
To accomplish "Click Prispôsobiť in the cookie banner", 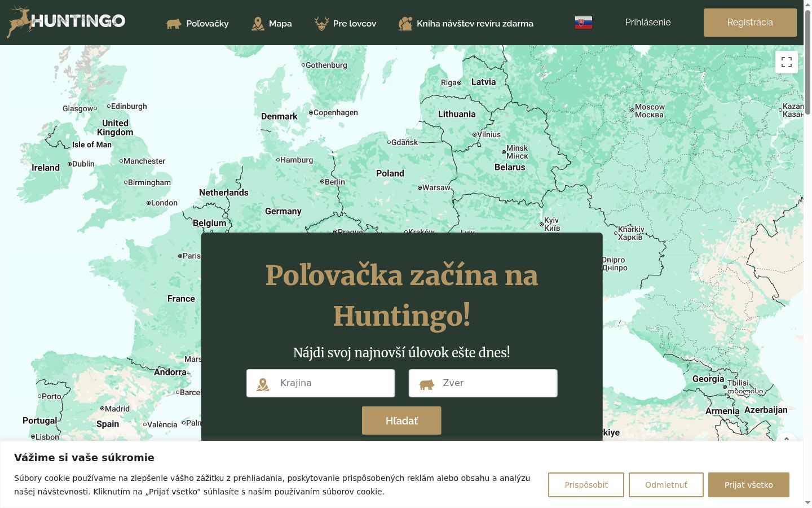I will [586, 485].
